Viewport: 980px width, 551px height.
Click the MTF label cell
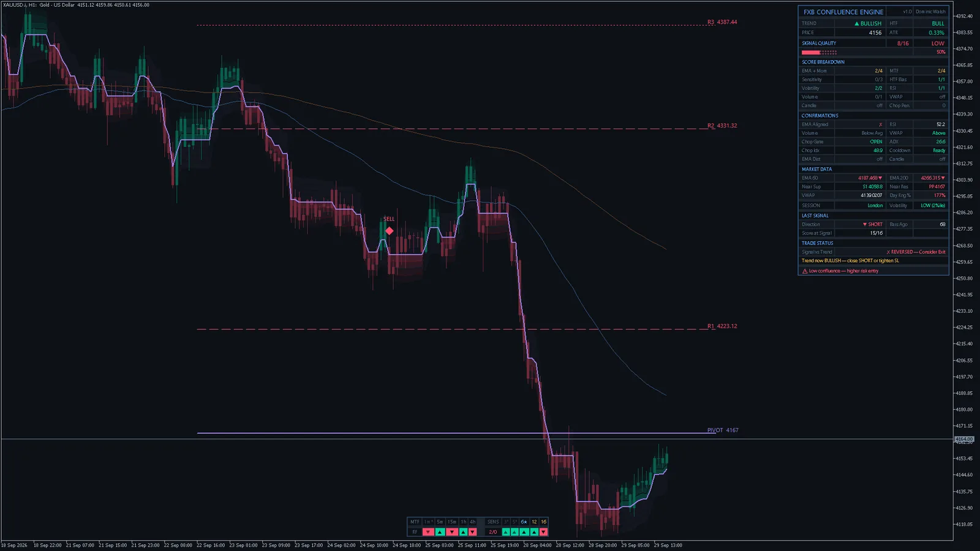[415, 522]
